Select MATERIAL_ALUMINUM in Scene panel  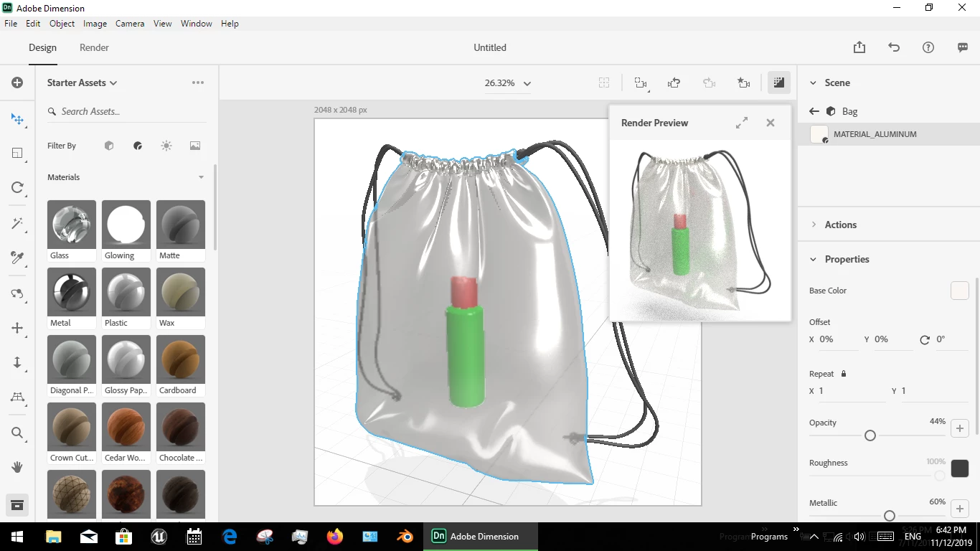click(x=889, y=134)
